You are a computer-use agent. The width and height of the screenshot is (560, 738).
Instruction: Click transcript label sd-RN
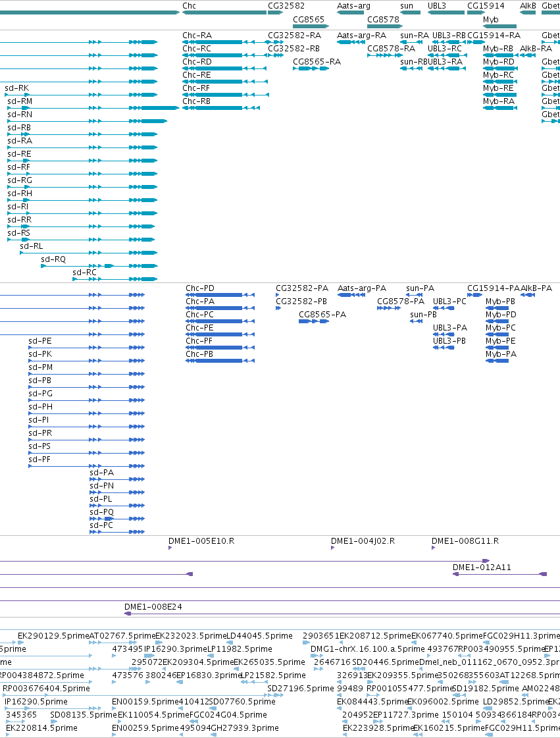[20, 115]
